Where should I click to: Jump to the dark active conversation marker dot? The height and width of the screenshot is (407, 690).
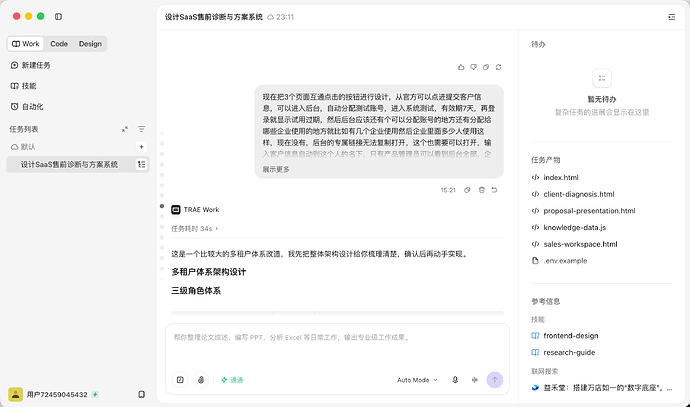coord(162,206)
